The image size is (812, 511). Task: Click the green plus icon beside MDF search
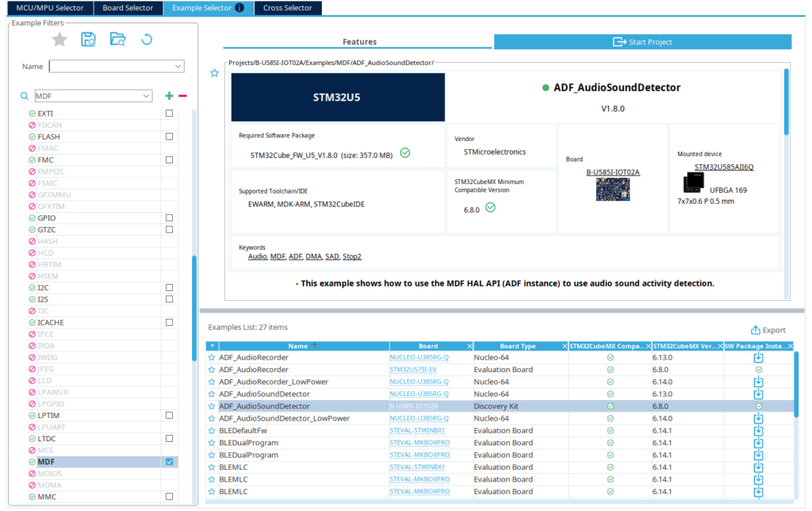pyautogui.click(x=168, y=96)
